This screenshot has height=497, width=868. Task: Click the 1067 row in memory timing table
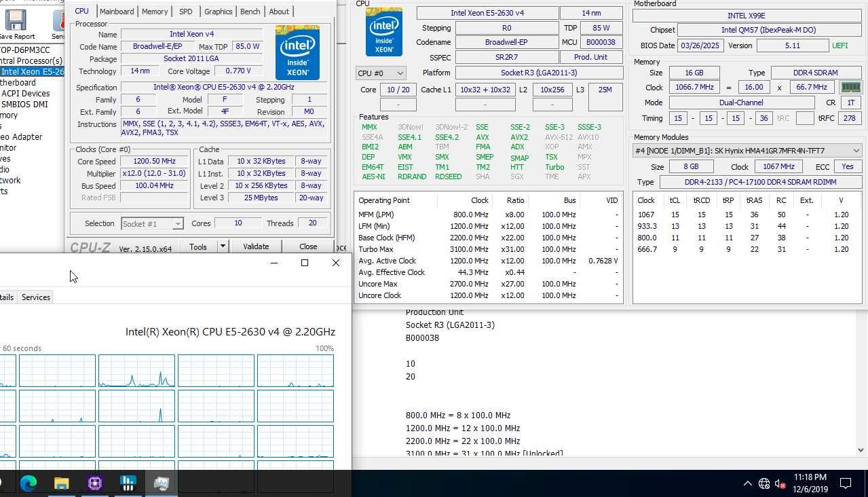click(747, 215)
